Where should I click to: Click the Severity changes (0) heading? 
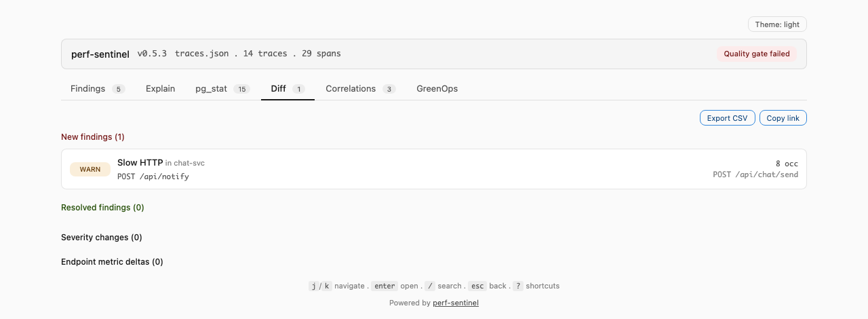(x=102, y=238)
